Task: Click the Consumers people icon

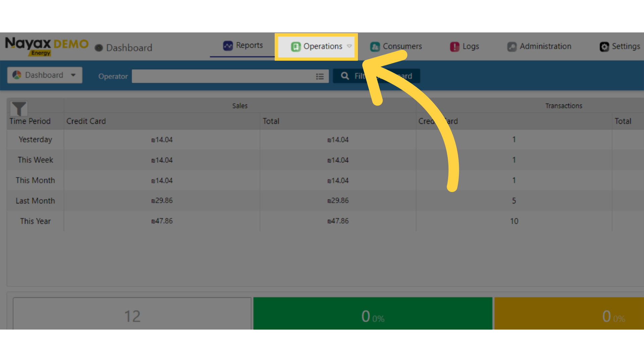Action: tap(375, 47)
